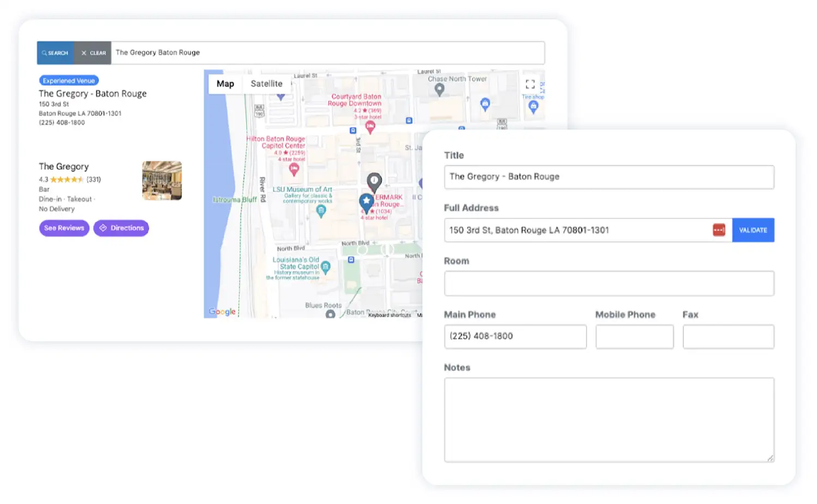Open See Reviews for The Gregory

coord(64,228)
